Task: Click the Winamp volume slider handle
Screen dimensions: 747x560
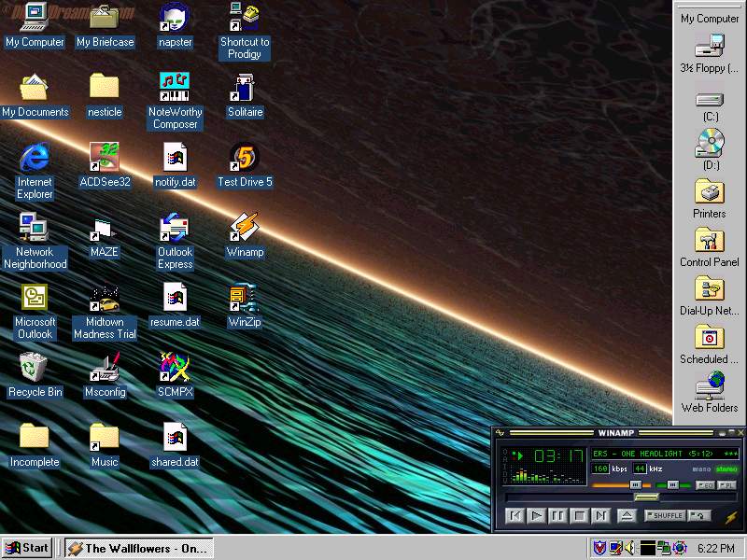Action: click(x=635, y=485)
